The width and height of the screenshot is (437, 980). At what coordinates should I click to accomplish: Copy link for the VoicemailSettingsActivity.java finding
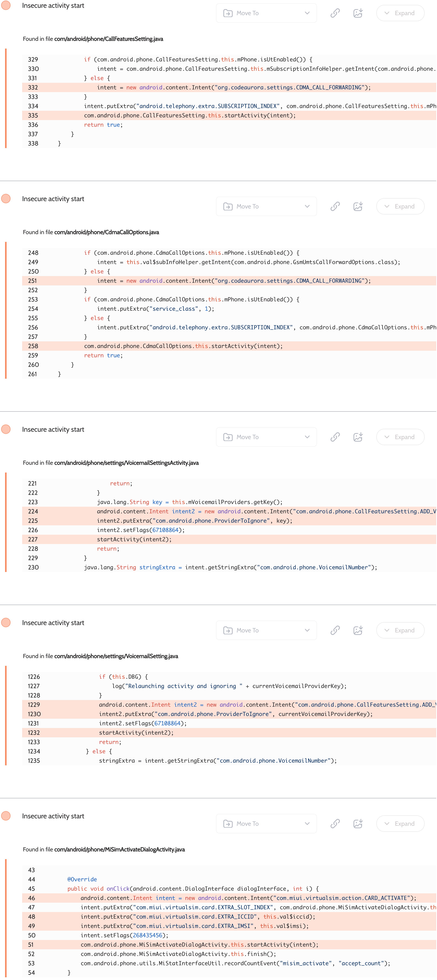point(335,437)
